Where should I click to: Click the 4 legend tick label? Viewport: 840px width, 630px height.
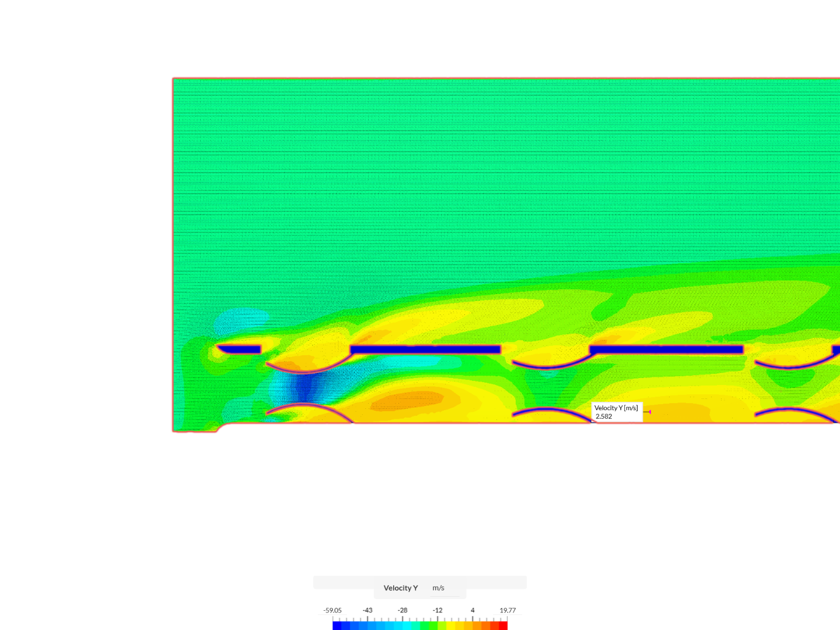(473, 611)
